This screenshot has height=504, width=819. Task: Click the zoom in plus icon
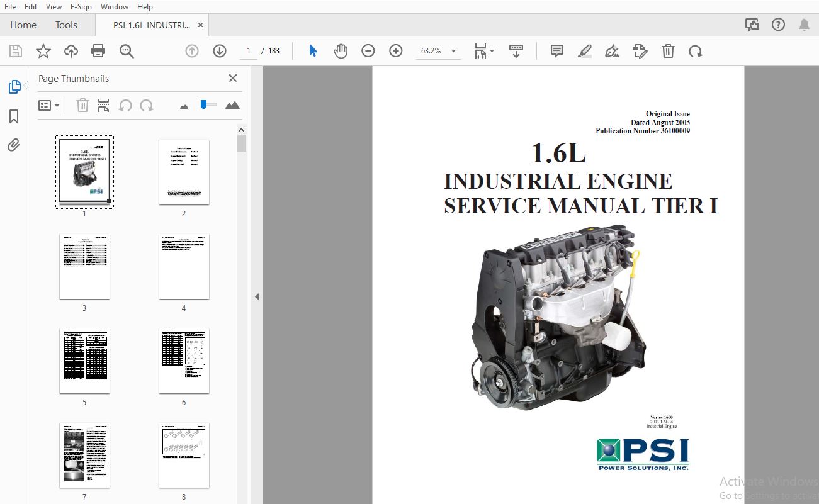pyautogui.click(x=396, y=51)
